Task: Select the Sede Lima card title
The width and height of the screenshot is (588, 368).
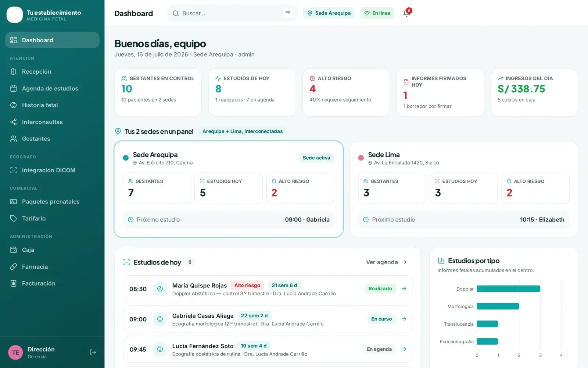Action: point(384,155)
